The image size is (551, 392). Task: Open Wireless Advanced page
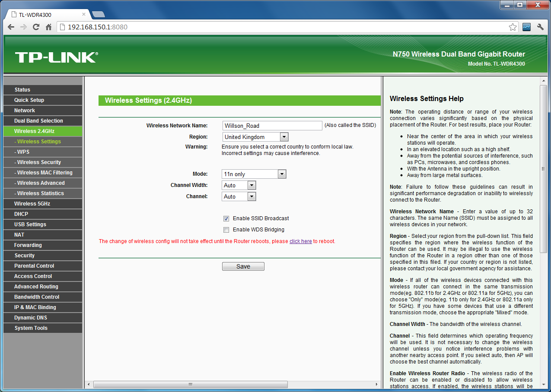(x=42, y=183)
